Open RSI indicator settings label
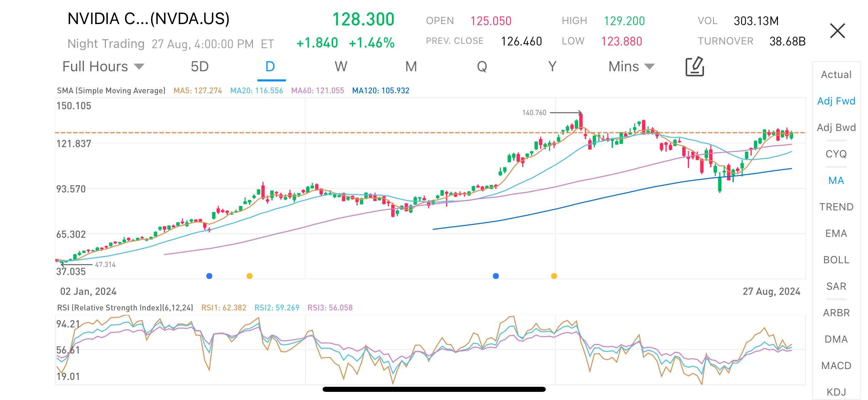 pos(125,308)
